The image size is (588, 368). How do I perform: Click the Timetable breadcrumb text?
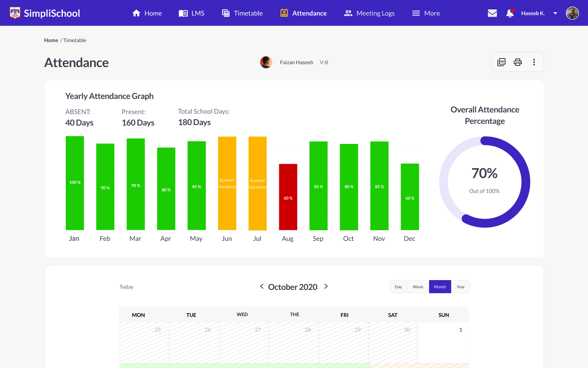75,40
